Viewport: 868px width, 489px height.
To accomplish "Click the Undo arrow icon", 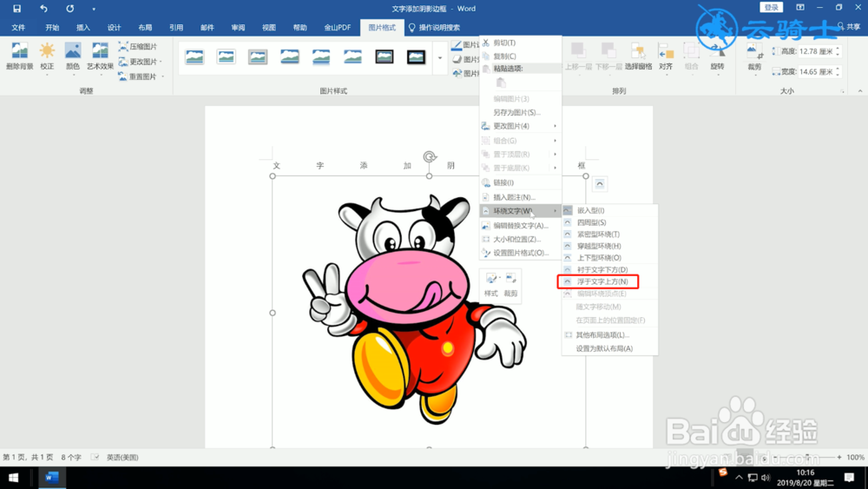I will click(43, 9).
